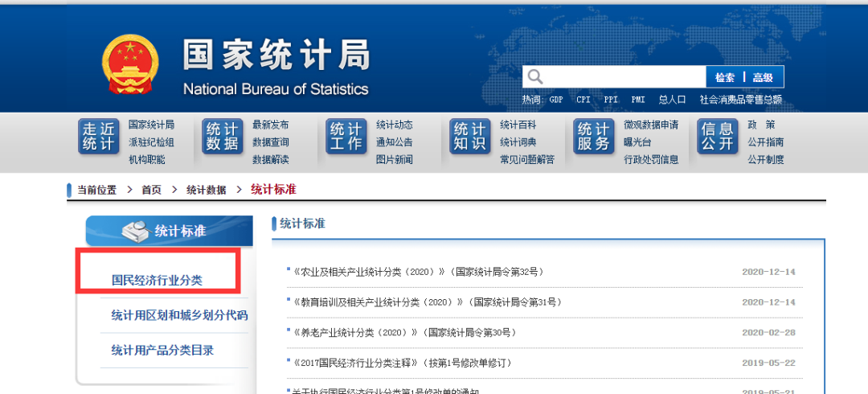Image resolution: width=868 pixels, height=394 pixels.
Task: Go to 统计数据 in breadcrumb
Action: pyautogui.click(x=206, y=190)
